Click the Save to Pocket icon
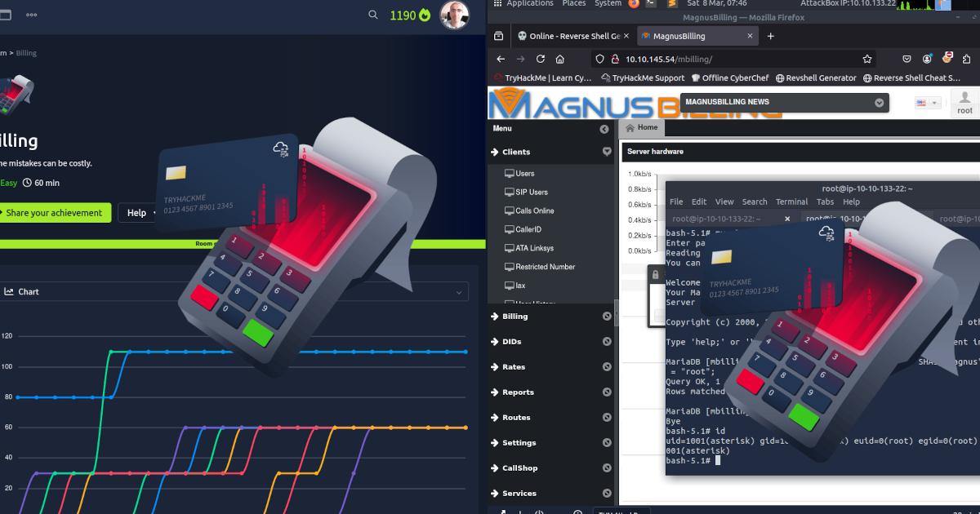 (907, 59)
